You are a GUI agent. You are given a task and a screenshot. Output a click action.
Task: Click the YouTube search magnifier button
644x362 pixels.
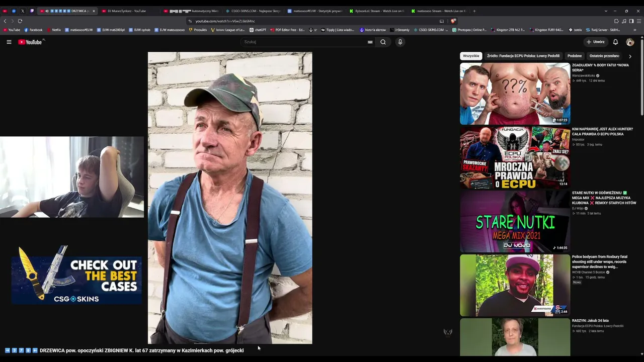pos(383,42)
